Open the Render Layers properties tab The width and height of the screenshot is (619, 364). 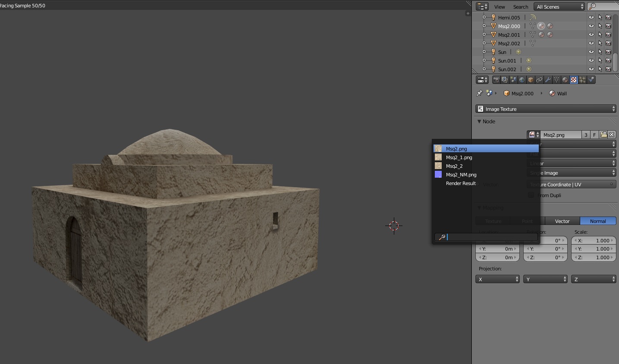505,80
